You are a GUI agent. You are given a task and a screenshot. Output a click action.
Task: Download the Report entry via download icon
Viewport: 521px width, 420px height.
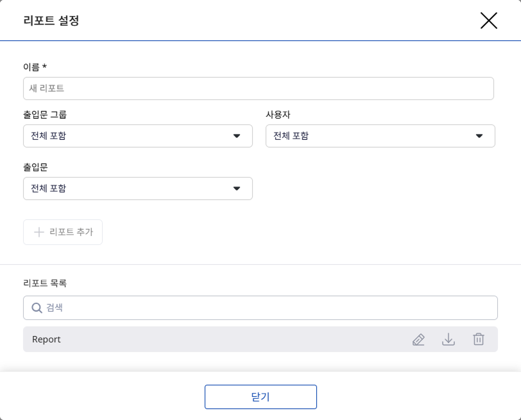pos(448,340)
